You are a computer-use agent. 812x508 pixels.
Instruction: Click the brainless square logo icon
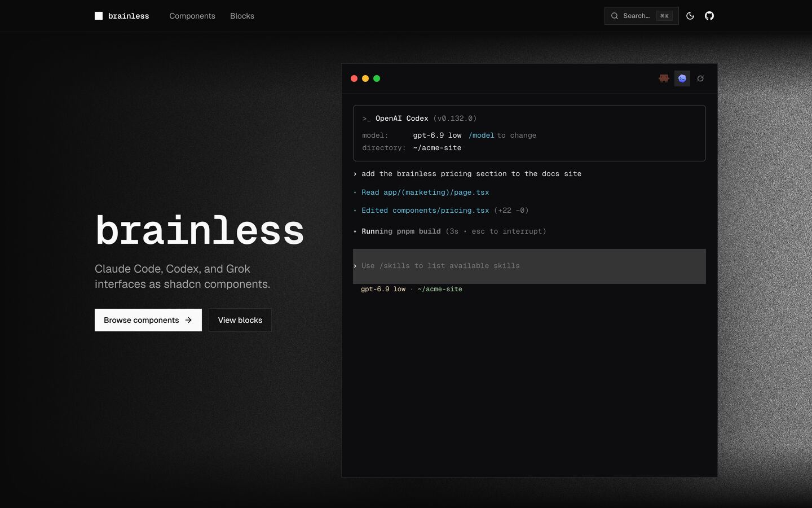[99, 16]
